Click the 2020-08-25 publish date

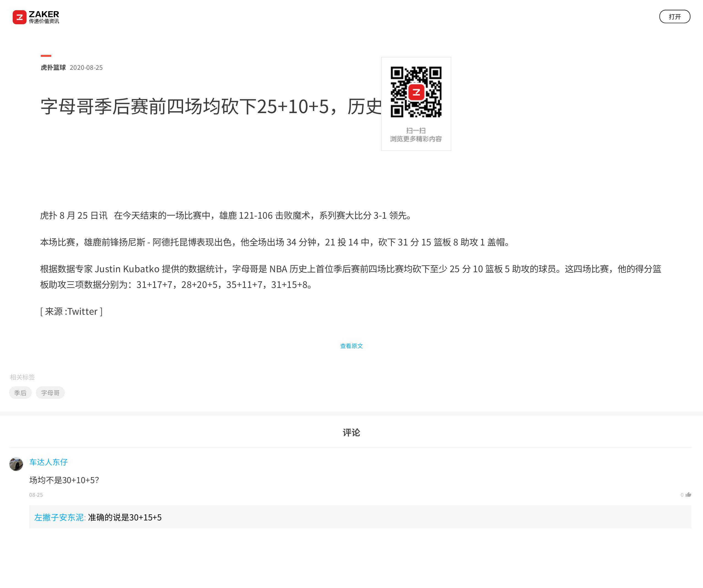pyautogui.click(x=86, y=68)
